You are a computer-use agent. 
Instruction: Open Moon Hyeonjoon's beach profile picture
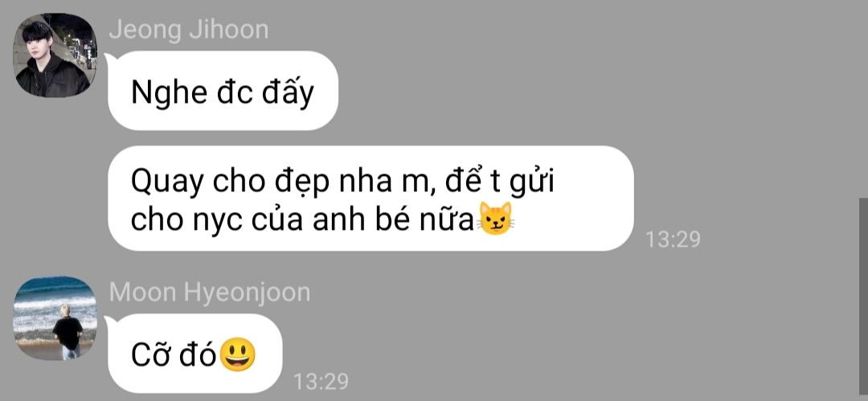pyautogui.click(x=55, y=318)
